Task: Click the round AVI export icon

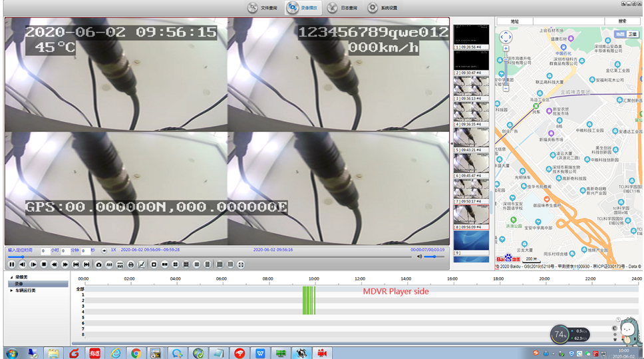Action: point(109,264)
